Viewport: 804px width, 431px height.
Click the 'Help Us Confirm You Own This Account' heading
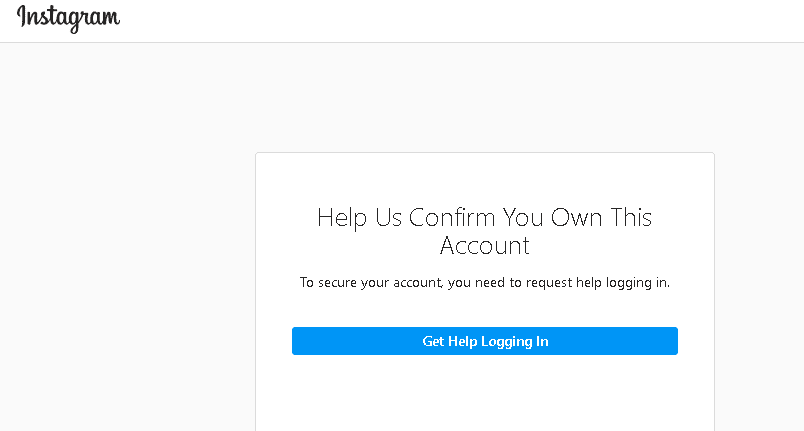[484, 231]
